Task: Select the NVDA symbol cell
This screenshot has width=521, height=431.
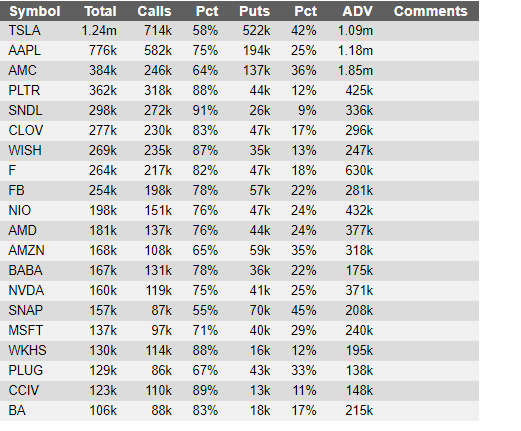Action: point(26,291)
